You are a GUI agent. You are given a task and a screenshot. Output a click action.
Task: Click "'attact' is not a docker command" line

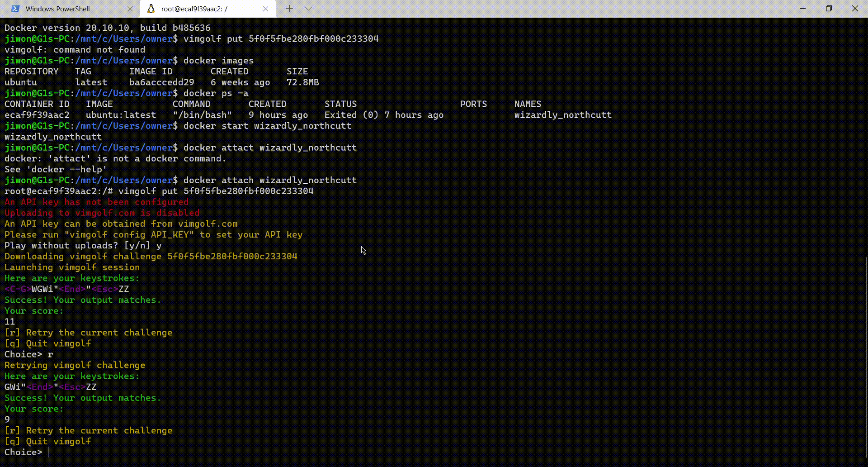pos(115,158)
